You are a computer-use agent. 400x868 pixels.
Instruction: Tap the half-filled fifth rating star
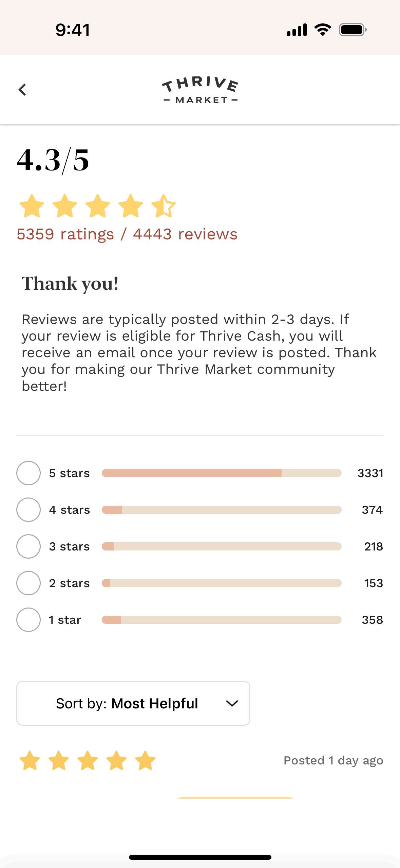tap(164, 206)
